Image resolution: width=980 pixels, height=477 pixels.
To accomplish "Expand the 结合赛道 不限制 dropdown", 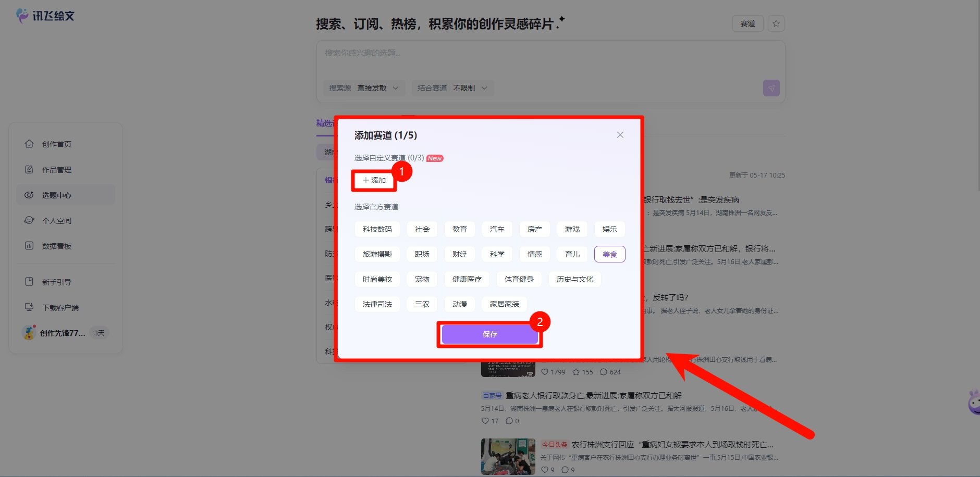I will [x=452, y=88].
